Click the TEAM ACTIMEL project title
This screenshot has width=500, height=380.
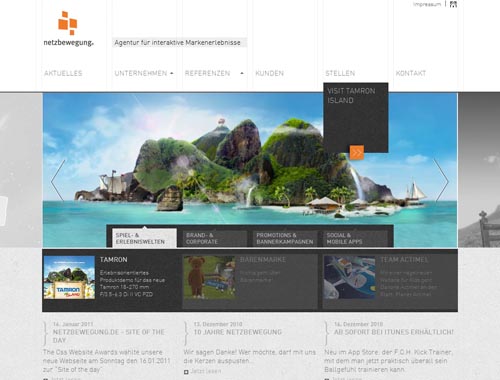click(x=404, y=260)
